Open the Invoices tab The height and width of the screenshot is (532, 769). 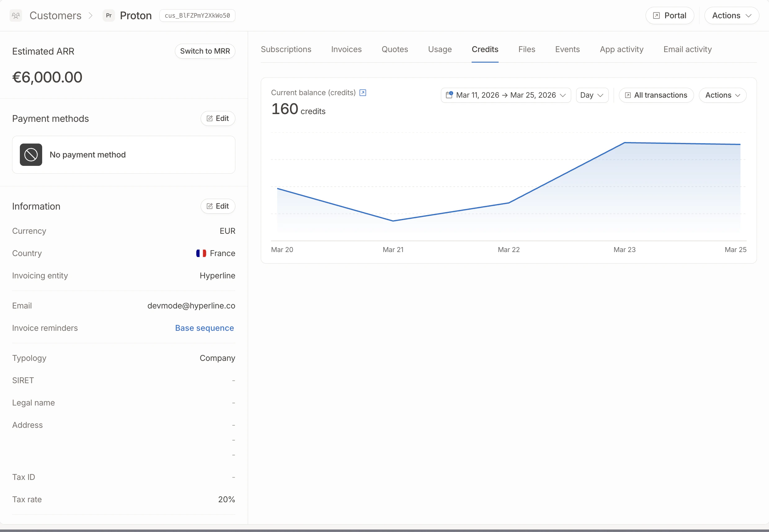click(346, 50)
